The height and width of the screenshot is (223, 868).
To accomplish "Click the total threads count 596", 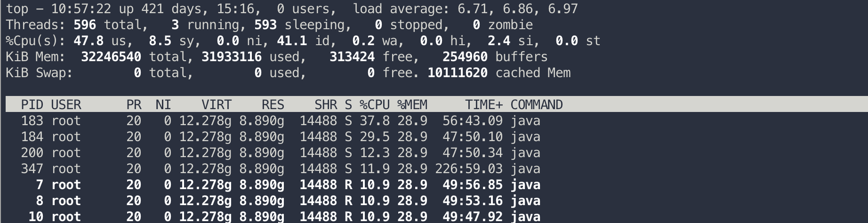I will [x=85, y=25].
